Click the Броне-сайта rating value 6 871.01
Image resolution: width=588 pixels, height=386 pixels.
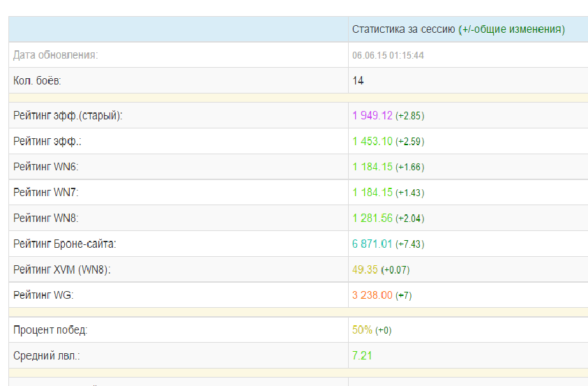372,244
